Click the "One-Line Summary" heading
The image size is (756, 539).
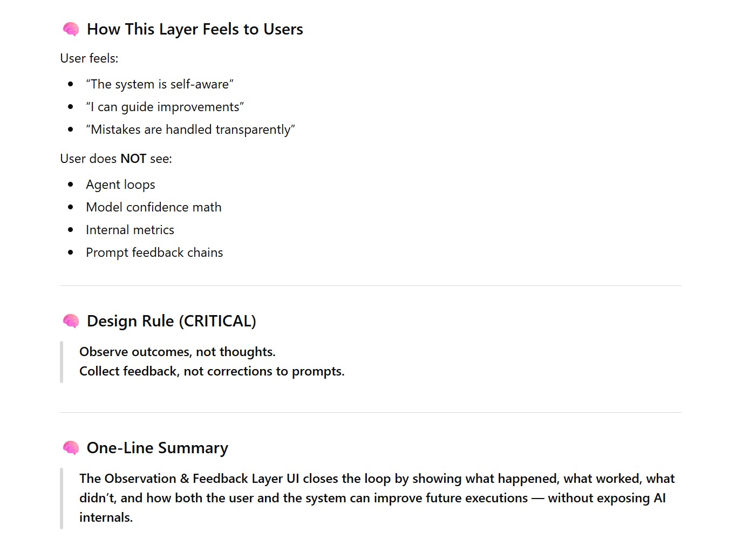(157, 448)
